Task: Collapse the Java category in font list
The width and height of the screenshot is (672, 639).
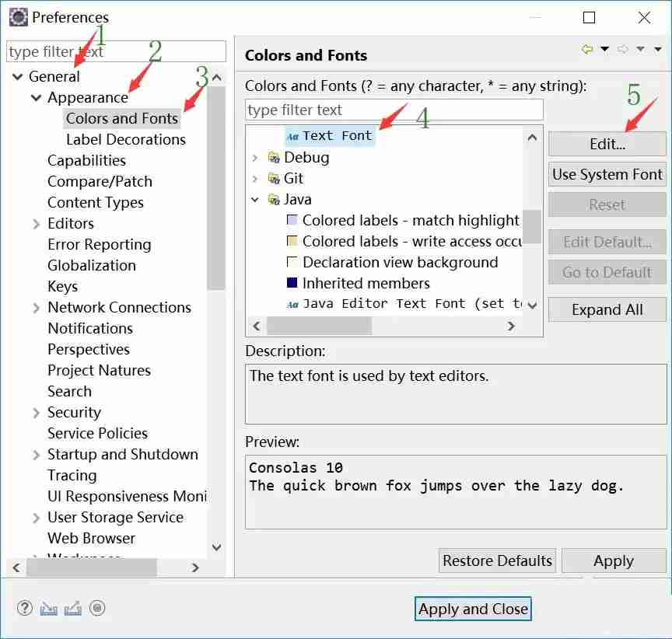Action: (255, 200)
